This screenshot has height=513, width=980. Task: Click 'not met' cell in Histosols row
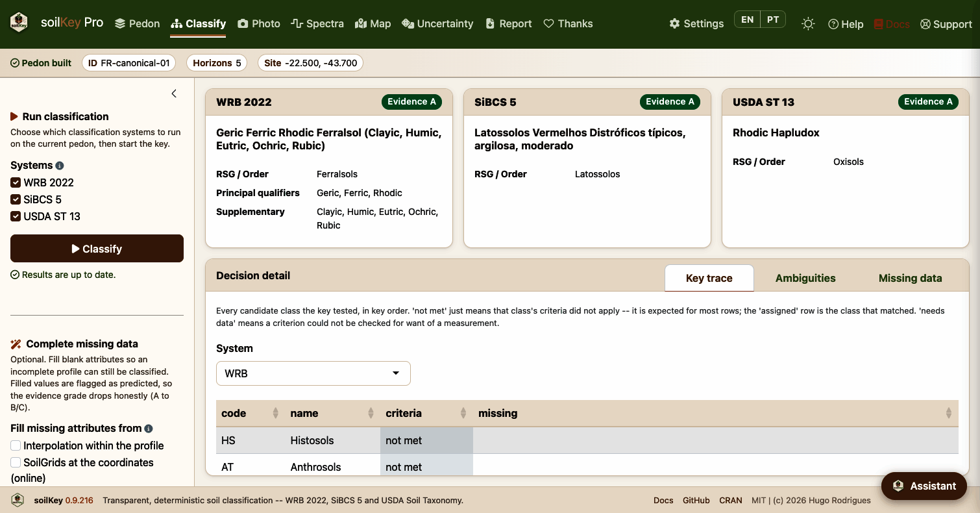coord(426,440)
